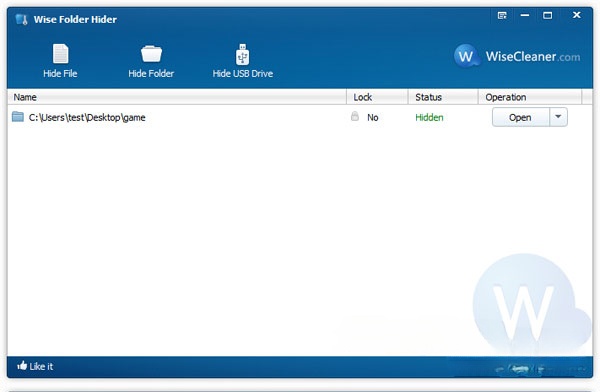This screenshot has height=392, width=600.
Task: Click the 'No' lock value
Action: [x=373, y=118]
